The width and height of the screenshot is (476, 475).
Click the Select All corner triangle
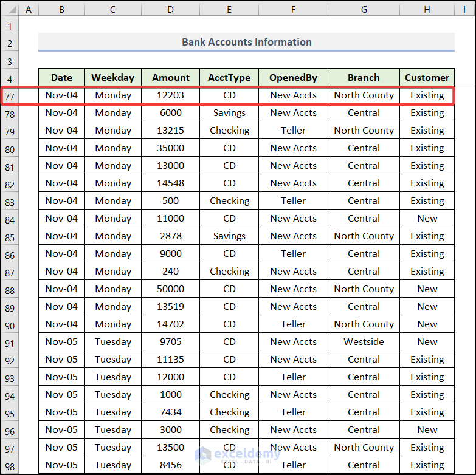click(10, 9)
